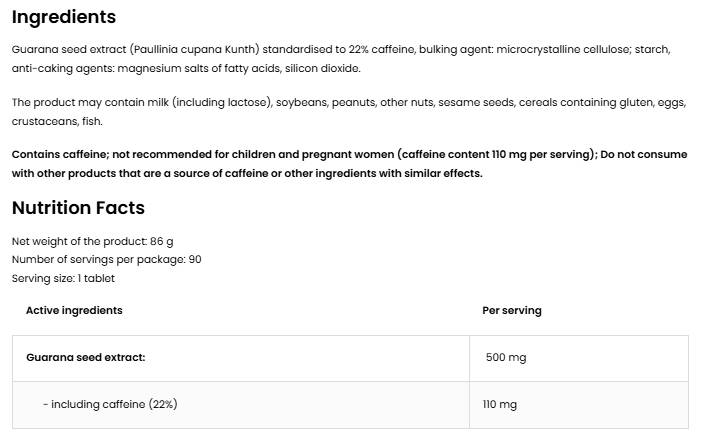Click Net weight of the product text
The height and width of the screenshot is (436, 701).
point(92,241)
